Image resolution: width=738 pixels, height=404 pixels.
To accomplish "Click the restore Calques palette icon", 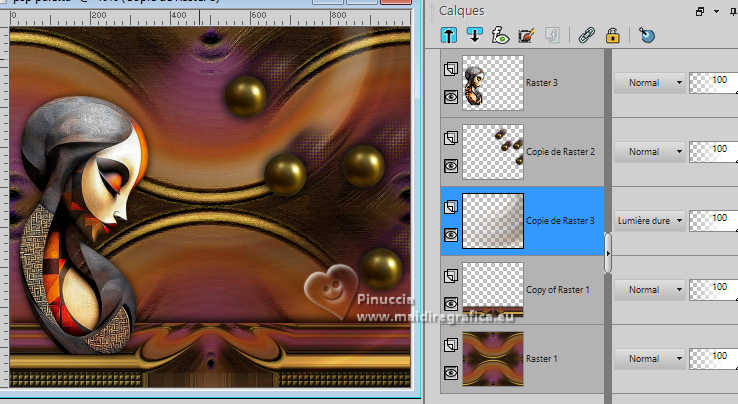I will click(x=700, y=12).
